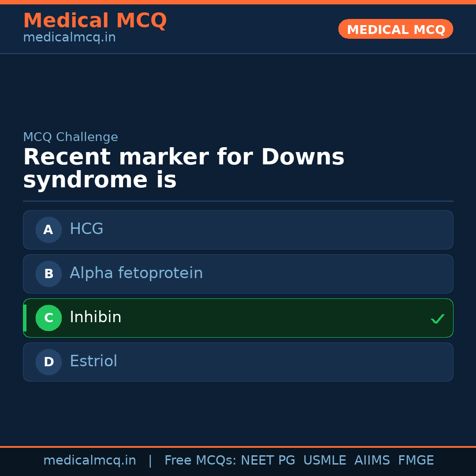Visit medicalmcq.in link under header title

[x=69, y=38]
